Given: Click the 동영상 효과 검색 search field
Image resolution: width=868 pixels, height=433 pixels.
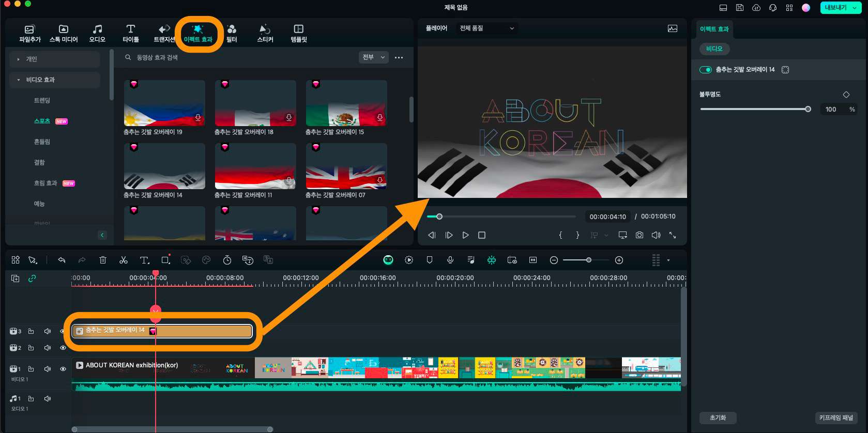Looking at the screenshot, I should 238,57.
